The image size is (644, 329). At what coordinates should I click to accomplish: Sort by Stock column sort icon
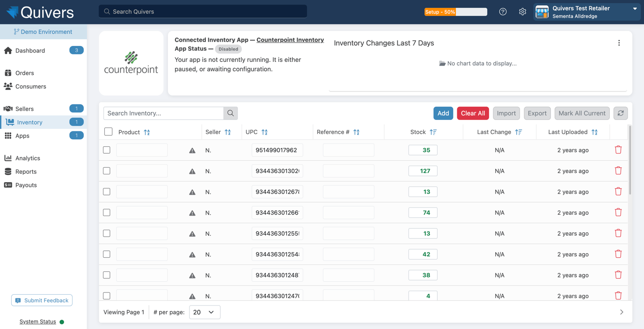click(x=433, y=132)
